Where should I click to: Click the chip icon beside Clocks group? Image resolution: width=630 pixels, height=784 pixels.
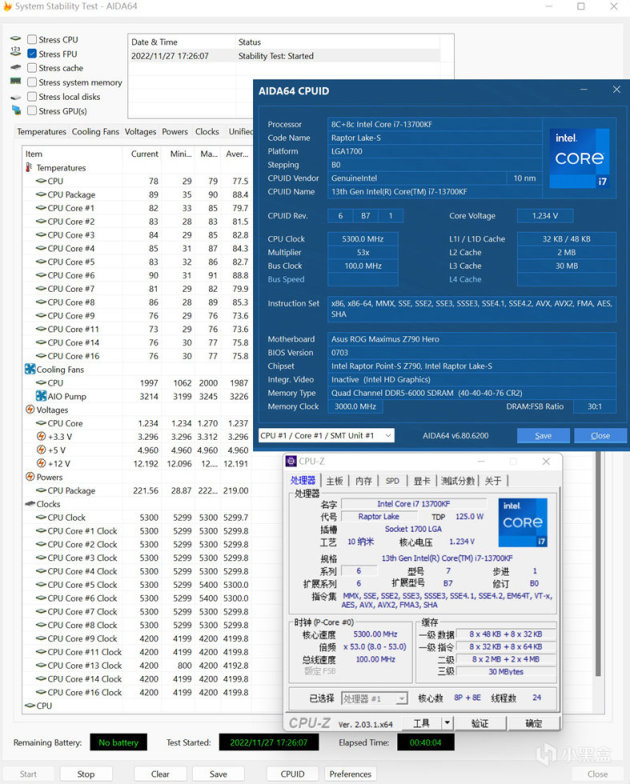(x=28, y=504)
